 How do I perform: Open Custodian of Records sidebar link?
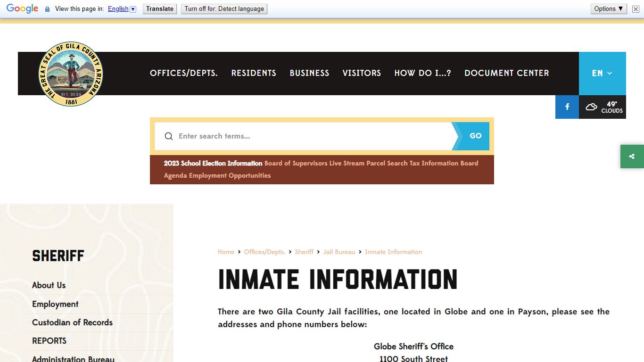click(x=72, y=322)
